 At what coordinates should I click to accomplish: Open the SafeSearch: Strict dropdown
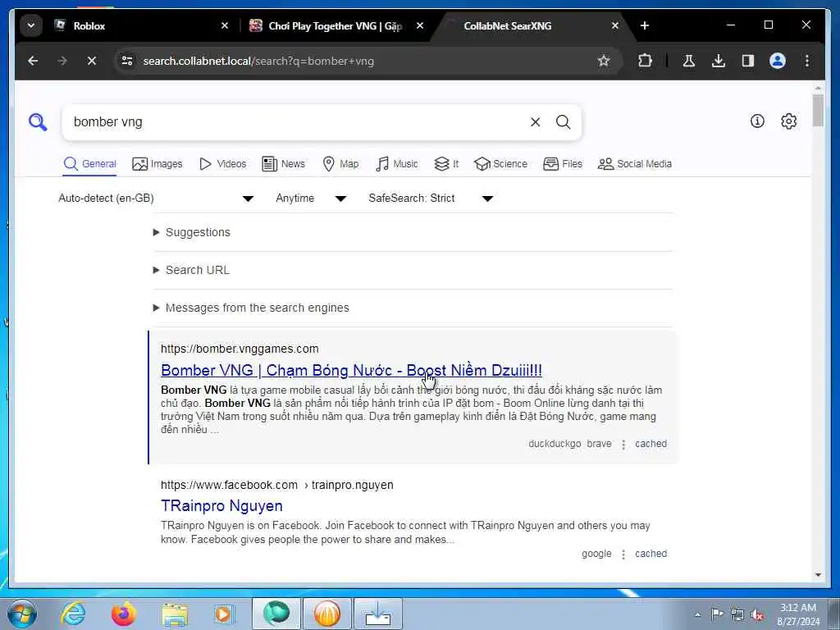(431, 199)
